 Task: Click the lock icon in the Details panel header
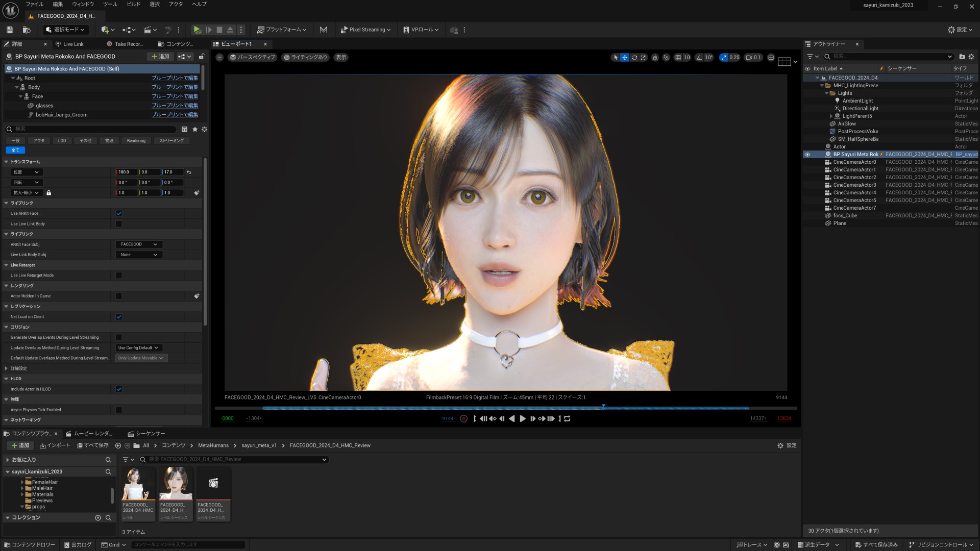(202, 56)
